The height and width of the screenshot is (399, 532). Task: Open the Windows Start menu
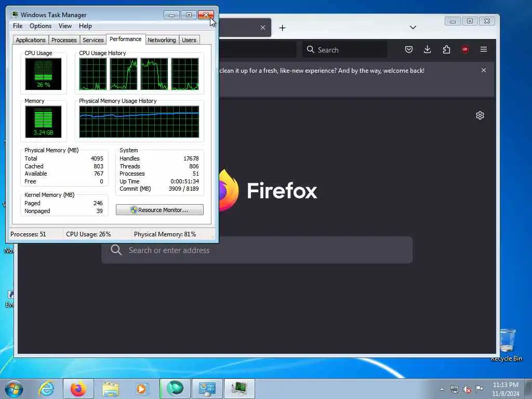[14, 389]
